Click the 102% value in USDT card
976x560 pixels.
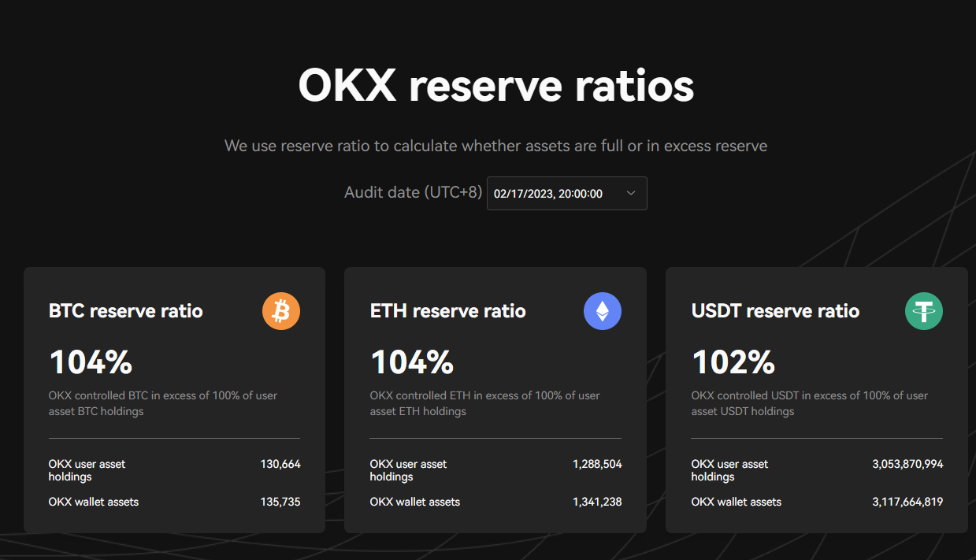click(733, 362)
